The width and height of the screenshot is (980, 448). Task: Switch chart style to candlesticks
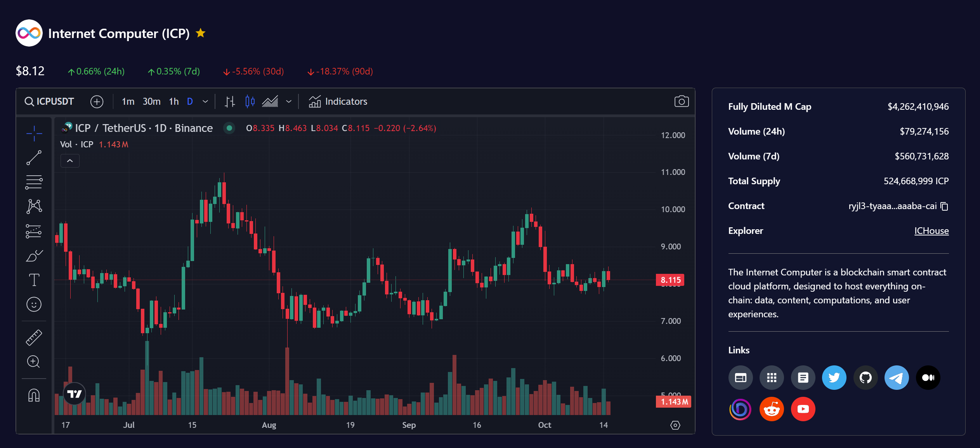(x=250, y=102)
